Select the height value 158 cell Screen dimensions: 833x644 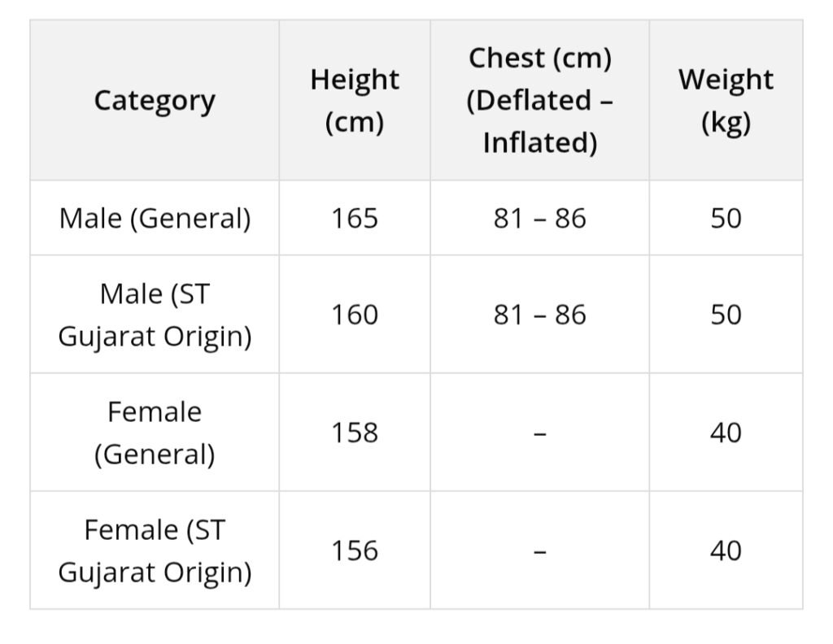click(355, 433)
